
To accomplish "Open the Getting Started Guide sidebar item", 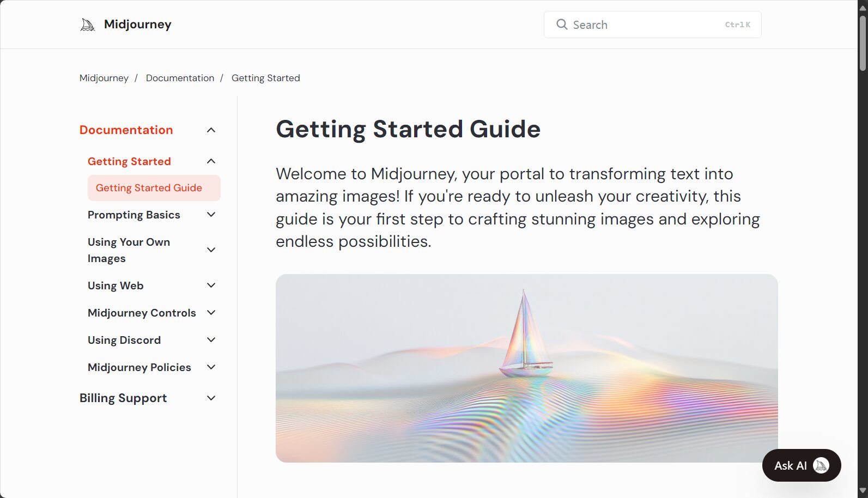I will (154, 188).
